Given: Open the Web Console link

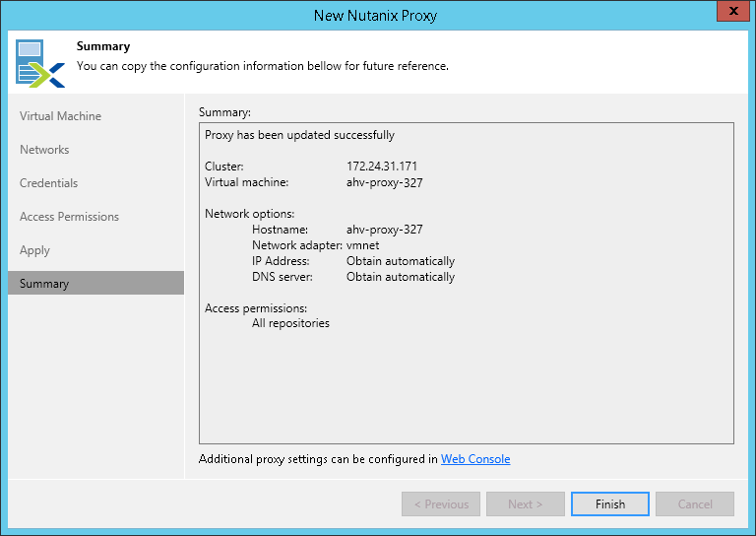Looking at the screenshot, I should (475, 459).
